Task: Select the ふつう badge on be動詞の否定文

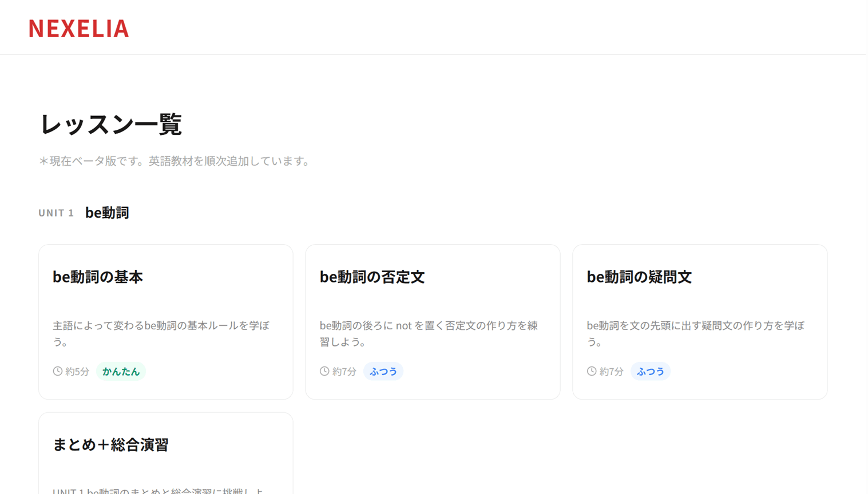Action: [x=383, y=371]
